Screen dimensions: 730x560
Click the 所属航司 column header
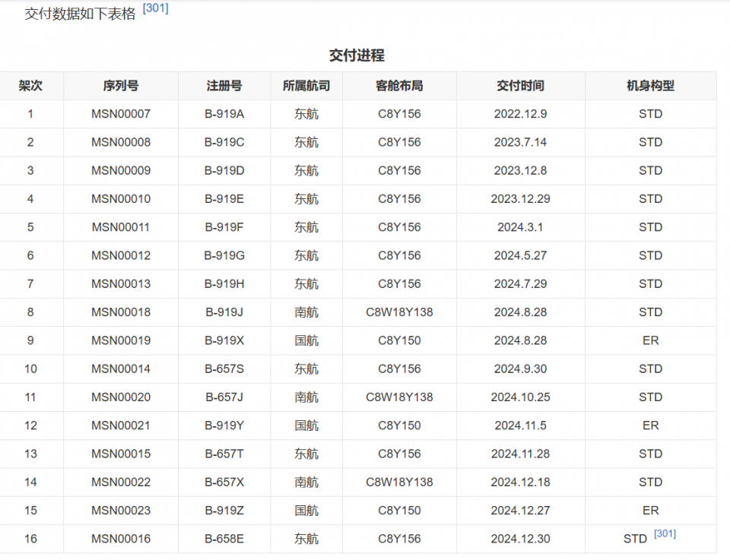(x=306, y=86)
